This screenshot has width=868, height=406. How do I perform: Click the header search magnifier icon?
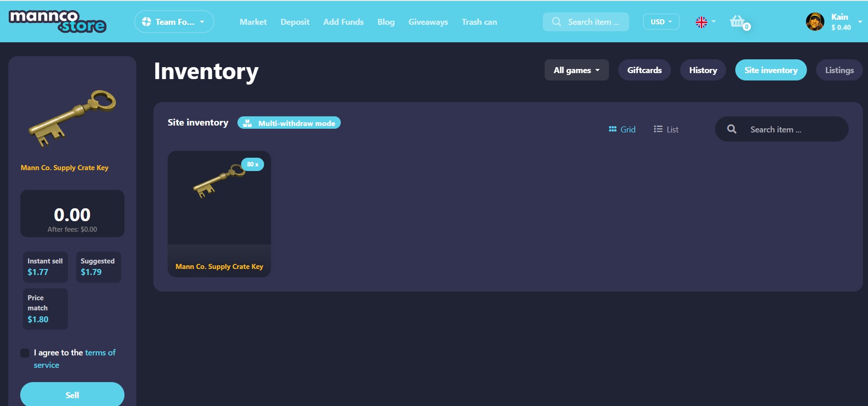(556, 22)
